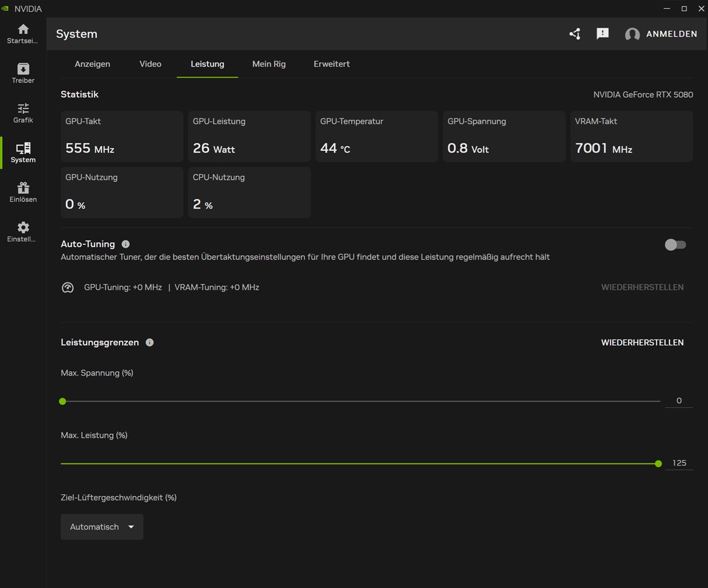Click the GPU-Temperatur 44 °C card
The image size is (708, 588).
point(376,136)
